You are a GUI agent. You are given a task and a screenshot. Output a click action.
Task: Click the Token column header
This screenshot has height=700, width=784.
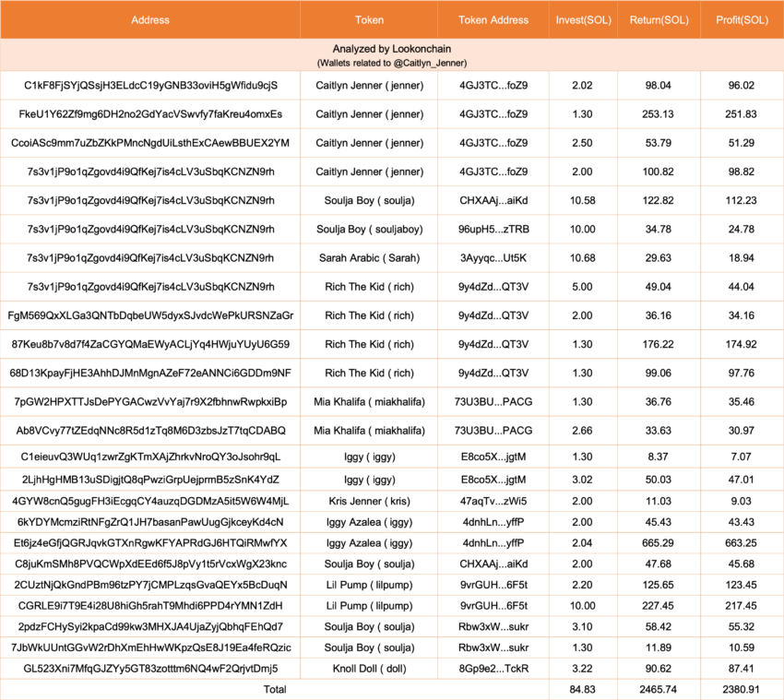369,20
